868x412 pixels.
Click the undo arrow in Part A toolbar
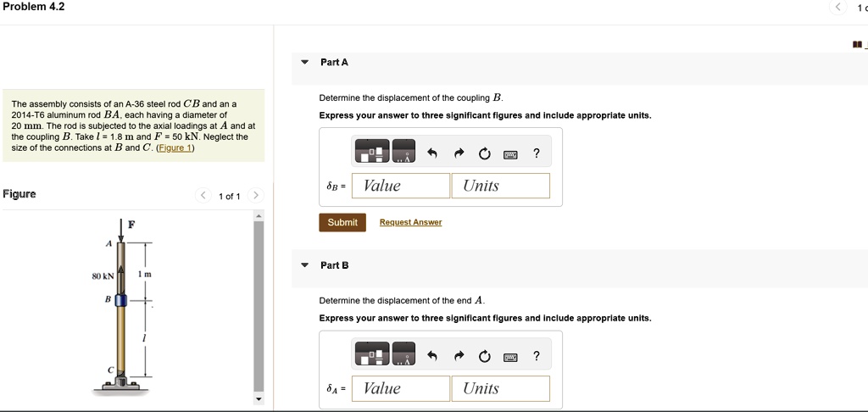432,154
